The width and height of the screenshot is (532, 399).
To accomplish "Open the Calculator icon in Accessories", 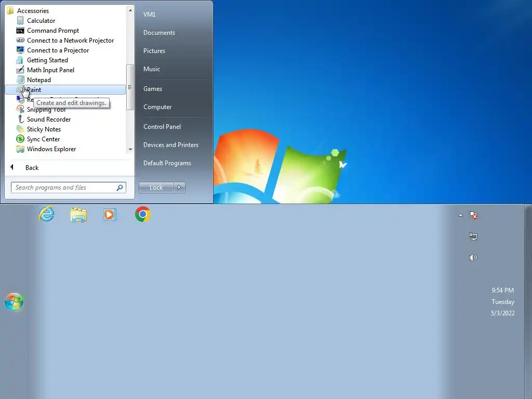I will pos(20,21).
